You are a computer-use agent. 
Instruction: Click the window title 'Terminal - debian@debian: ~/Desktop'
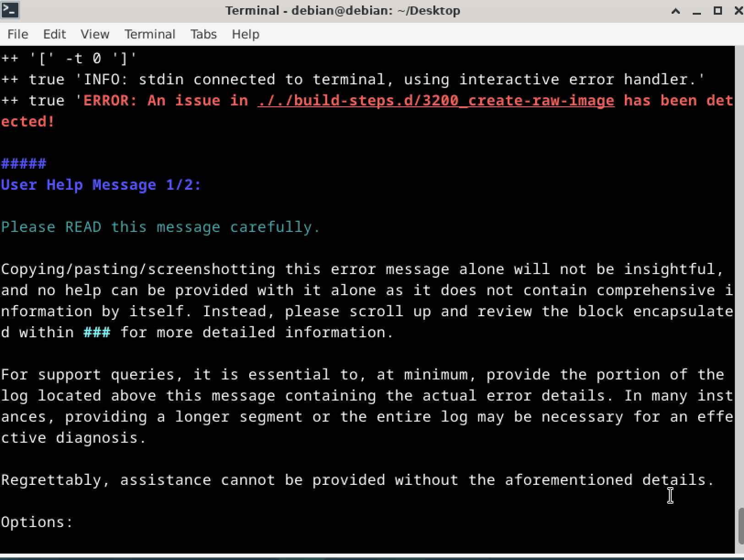(x=343, y=11)
